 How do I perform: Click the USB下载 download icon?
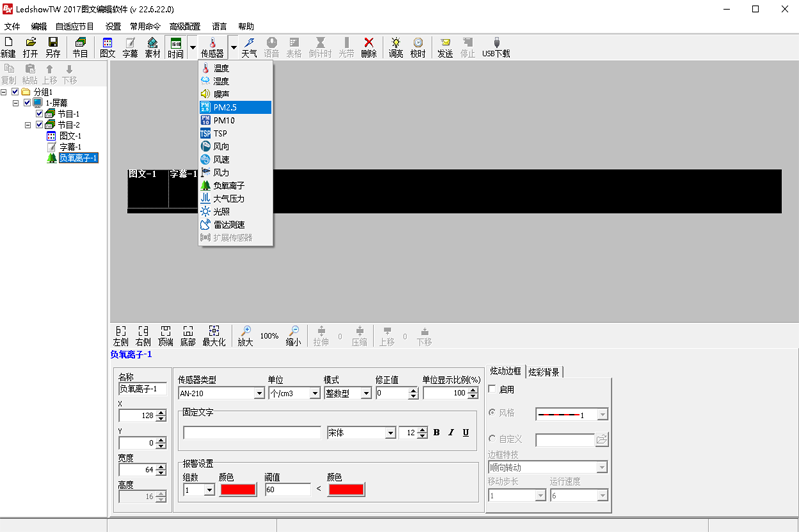(495, 44)
